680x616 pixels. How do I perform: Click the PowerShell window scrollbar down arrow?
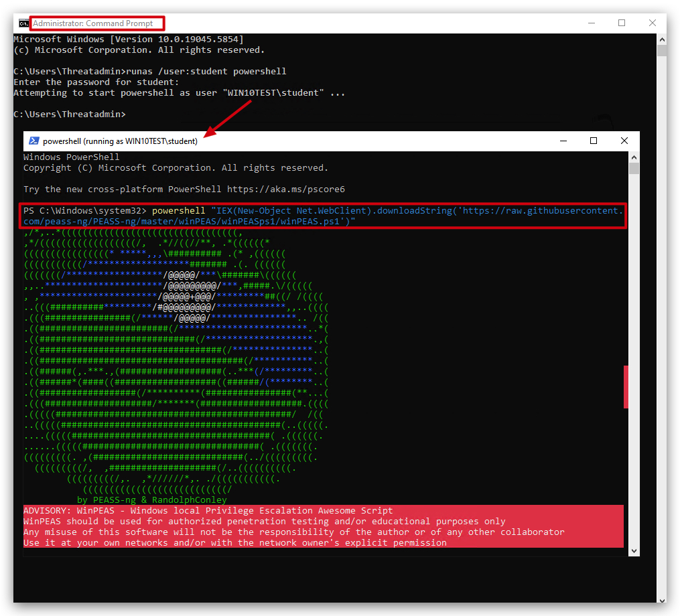click(634, 551)
